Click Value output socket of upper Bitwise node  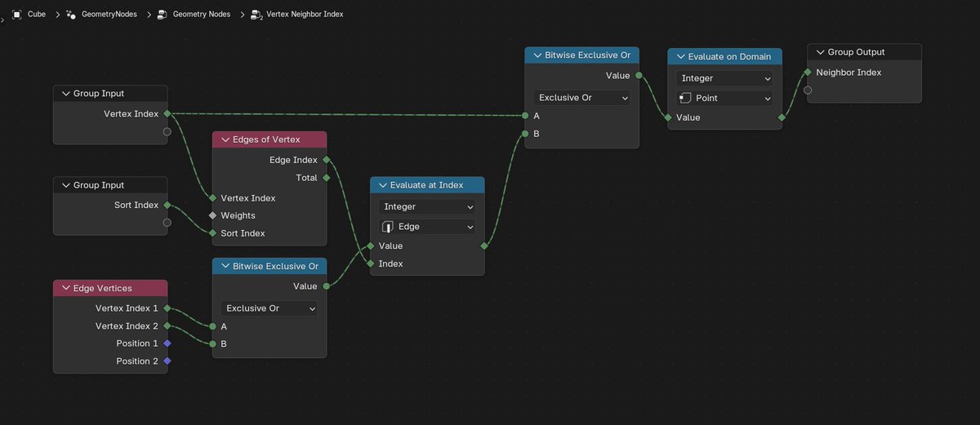[639, 76]
